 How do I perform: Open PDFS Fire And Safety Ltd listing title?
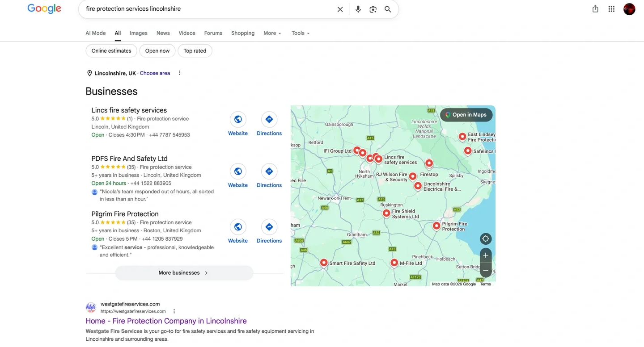pyautogui.click(x=130, y=159)
